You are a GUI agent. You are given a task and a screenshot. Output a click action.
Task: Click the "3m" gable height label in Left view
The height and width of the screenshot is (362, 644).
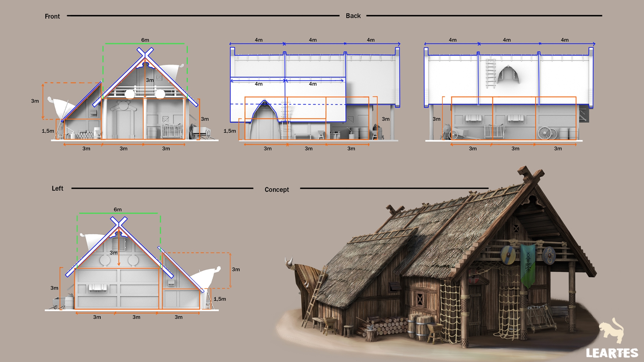(x=113, y=252)
